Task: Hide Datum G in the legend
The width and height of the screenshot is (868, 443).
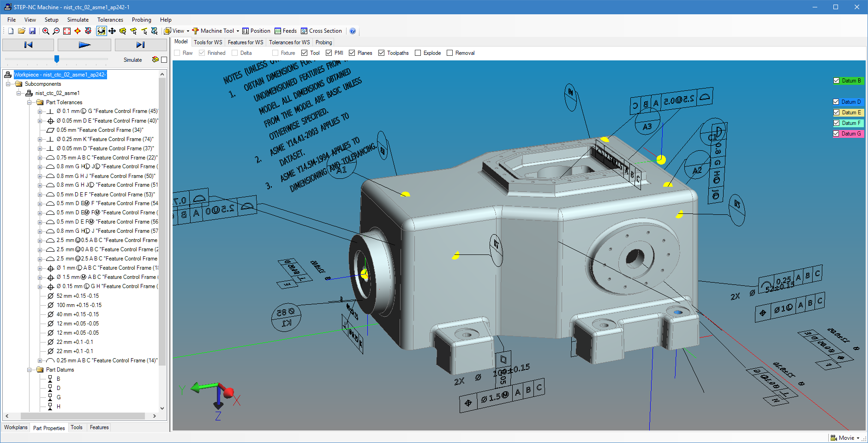Action: pos(836,134)
